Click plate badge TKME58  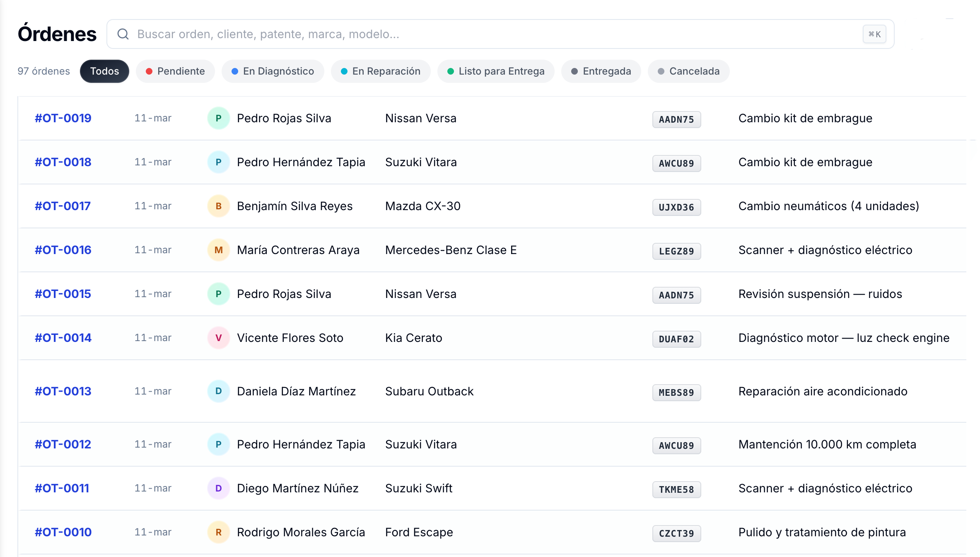(676, 489)
